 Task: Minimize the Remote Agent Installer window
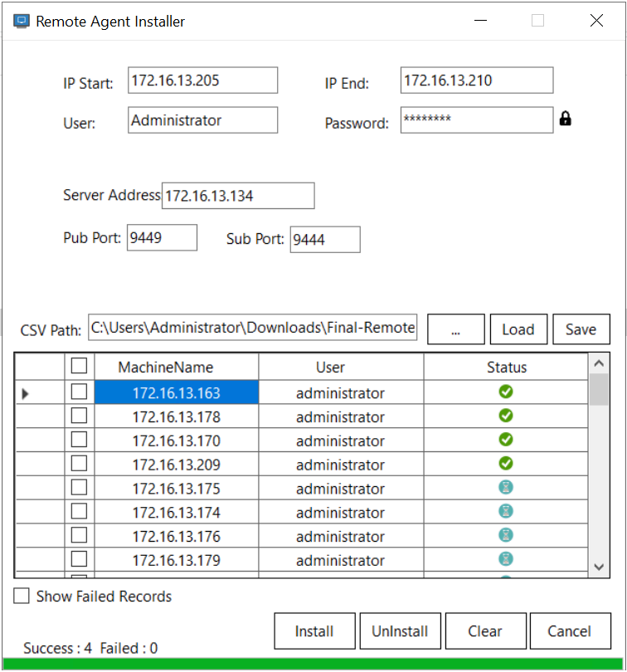coord(480,20)
